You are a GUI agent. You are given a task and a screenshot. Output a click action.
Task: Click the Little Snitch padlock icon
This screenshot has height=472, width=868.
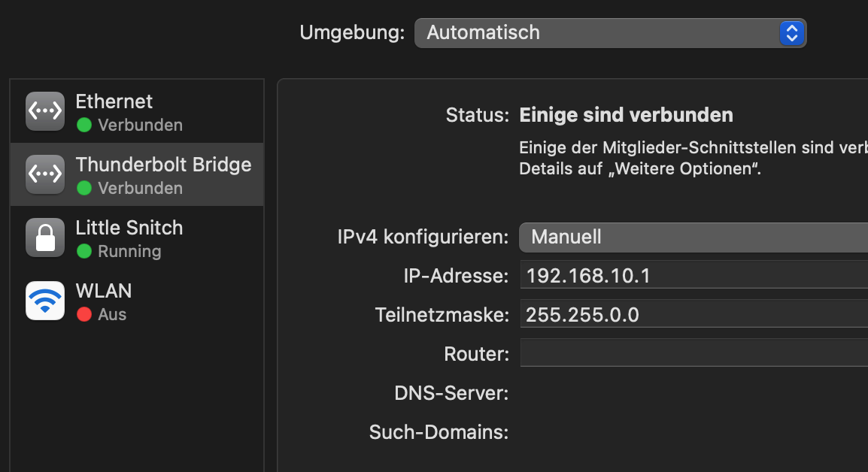click(x=46, y=238)
